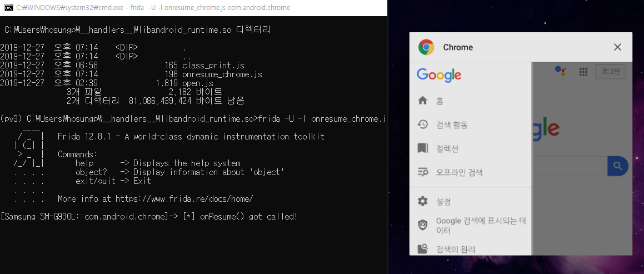The width and height of the screenshot is (644, 274).
Task: Click onresume_chrome.js filename in directory listing
Action: (222, 74)
